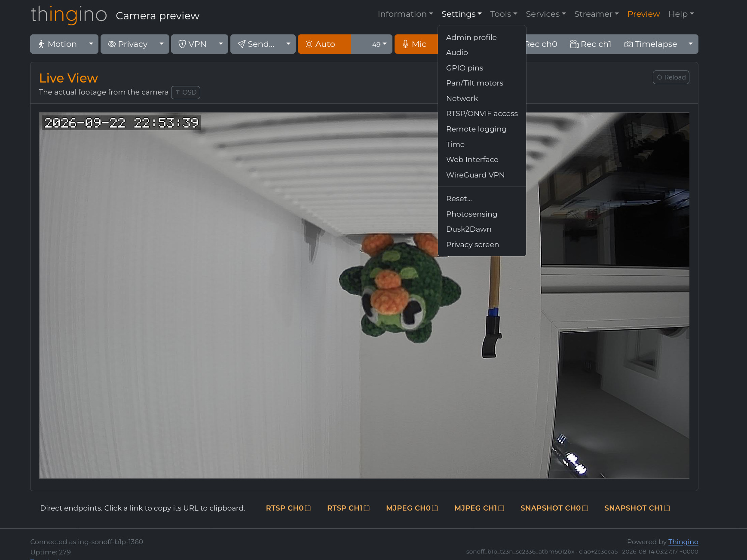Image resolution: width=747 pixels, height=560 pixels.
Task: Open Network settings
Action: pos(482,98)
